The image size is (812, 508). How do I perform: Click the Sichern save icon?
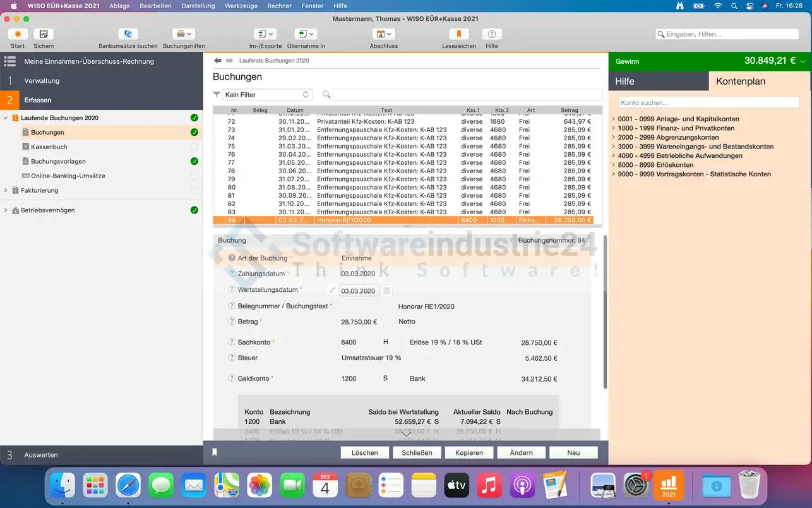[44, 34]
